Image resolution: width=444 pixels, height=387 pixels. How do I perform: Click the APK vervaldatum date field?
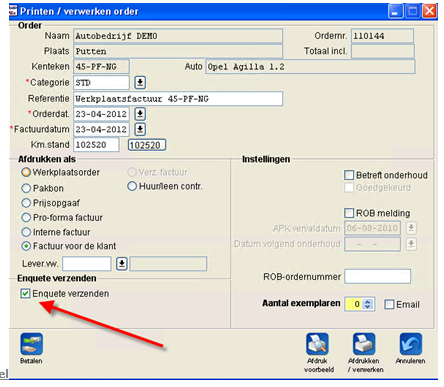click(x=372, y=228)
